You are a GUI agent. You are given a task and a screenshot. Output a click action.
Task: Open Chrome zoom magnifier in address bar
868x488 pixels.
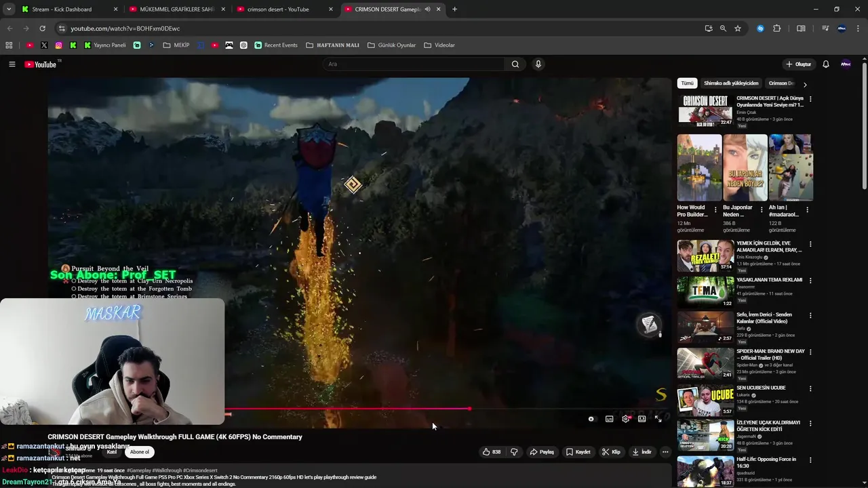pos(723,28)
